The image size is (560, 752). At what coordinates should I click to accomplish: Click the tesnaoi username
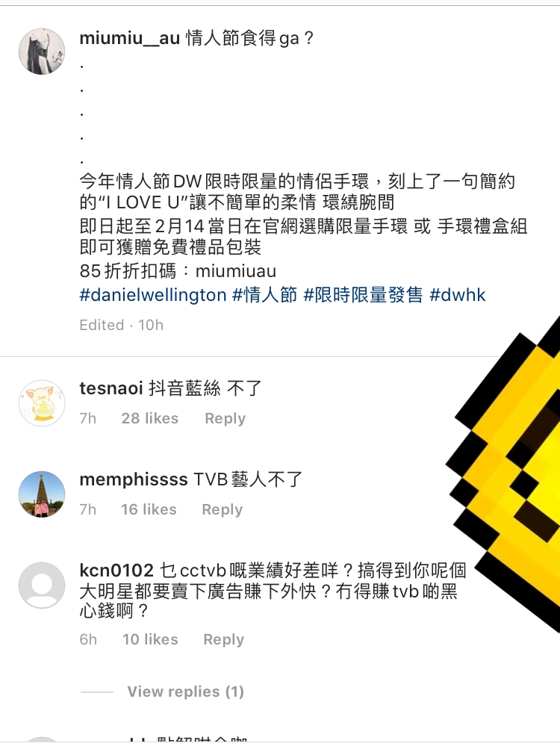point(111,388)
